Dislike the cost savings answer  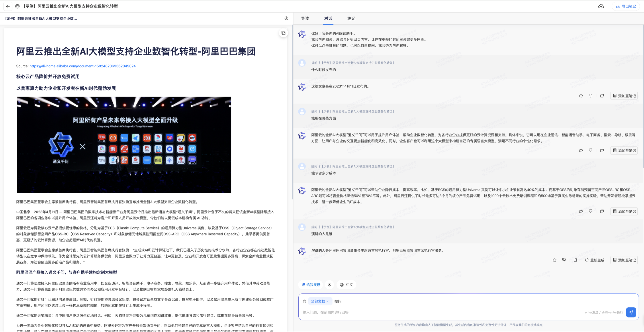[x=591, y=211]
